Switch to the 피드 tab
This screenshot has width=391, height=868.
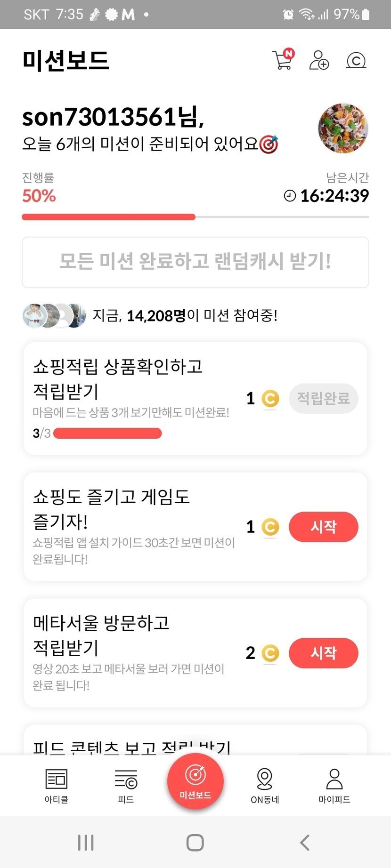click(126, 785)
